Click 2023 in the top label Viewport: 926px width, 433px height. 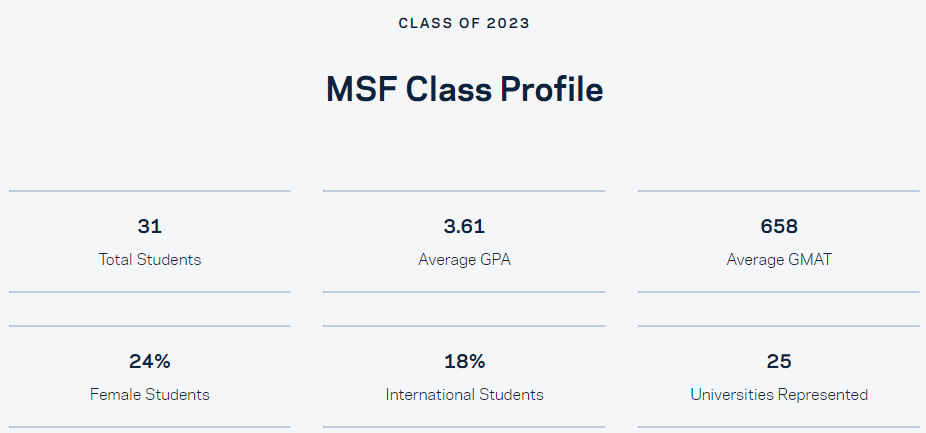click(x=508, y=24)
